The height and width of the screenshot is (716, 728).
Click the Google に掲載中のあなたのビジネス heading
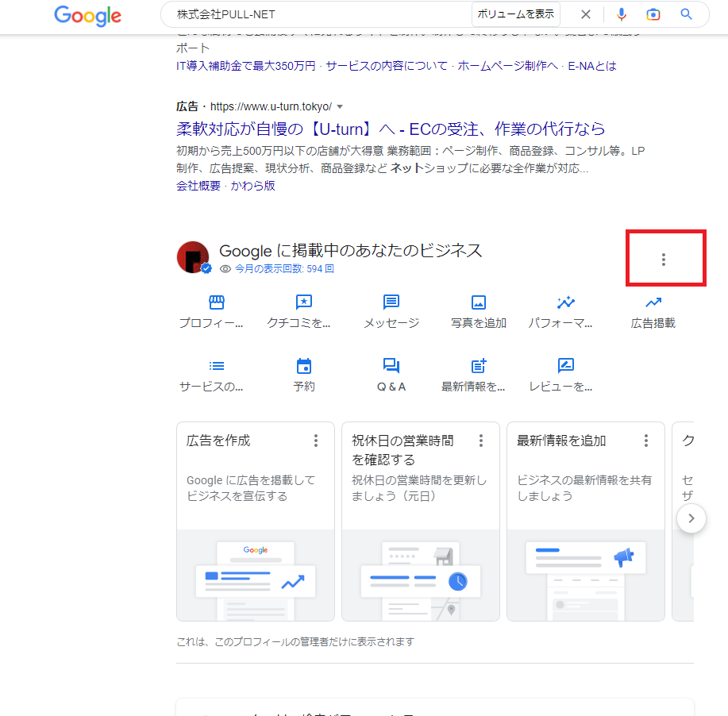[351, 251]
